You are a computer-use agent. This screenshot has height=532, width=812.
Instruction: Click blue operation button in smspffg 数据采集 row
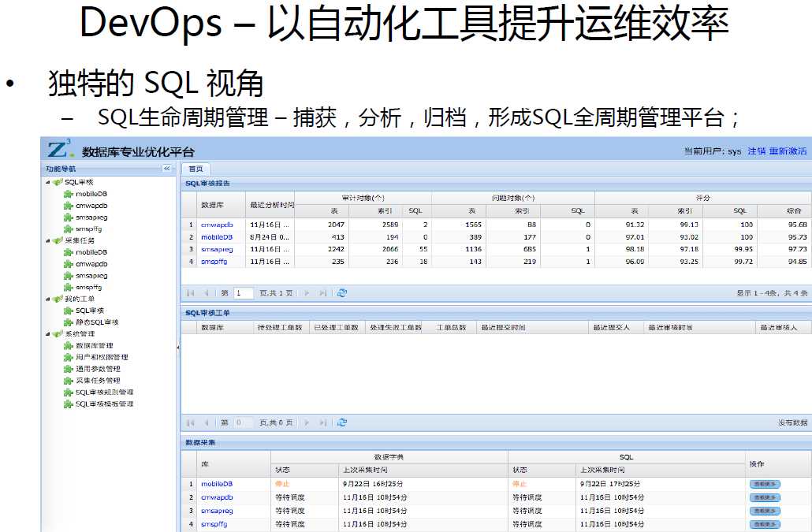(x=765, y=525)
